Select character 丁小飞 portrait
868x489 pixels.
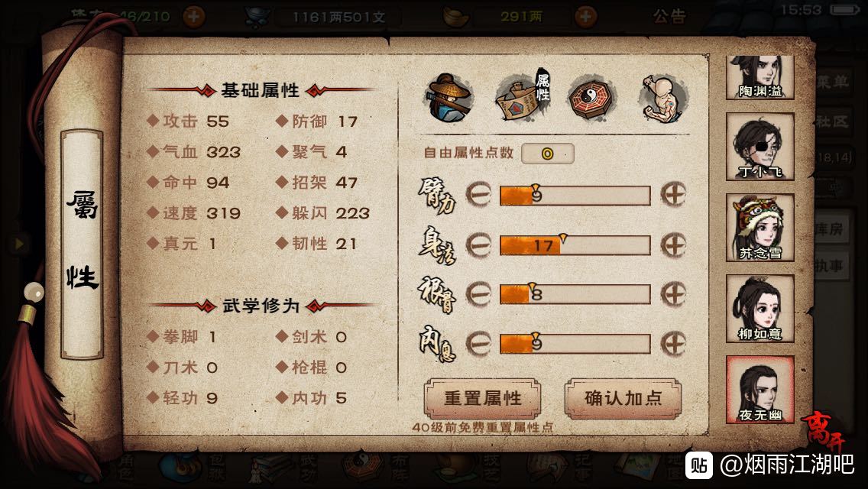coord(760,147)
